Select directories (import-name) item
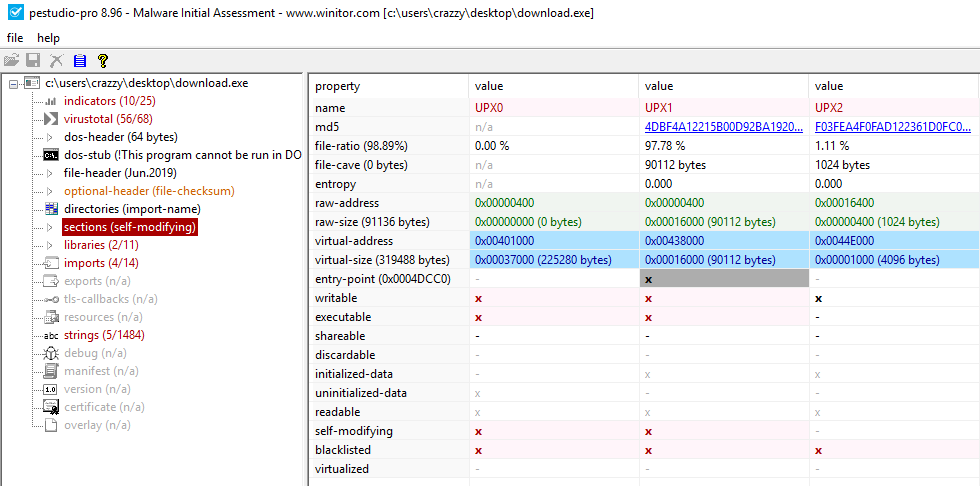Viewport: 980px width, 486px height. (x=132, y=209)
